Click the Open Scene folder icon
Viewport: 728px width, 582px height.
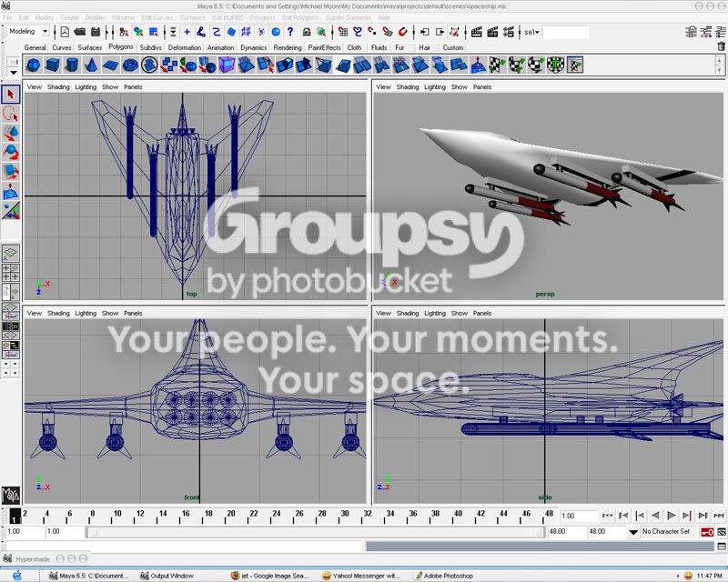click(80, 32)
